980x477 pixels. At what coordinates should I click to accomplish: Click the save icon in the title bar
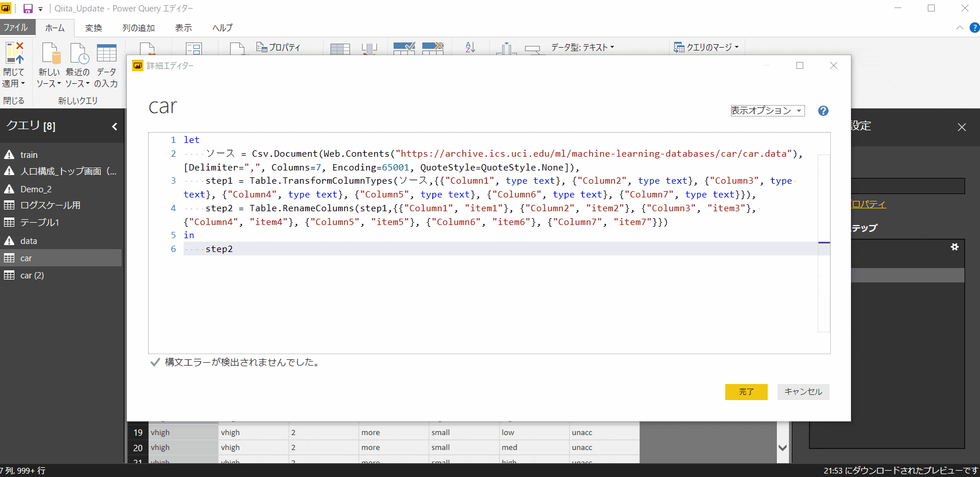click(x=28, y=9)
